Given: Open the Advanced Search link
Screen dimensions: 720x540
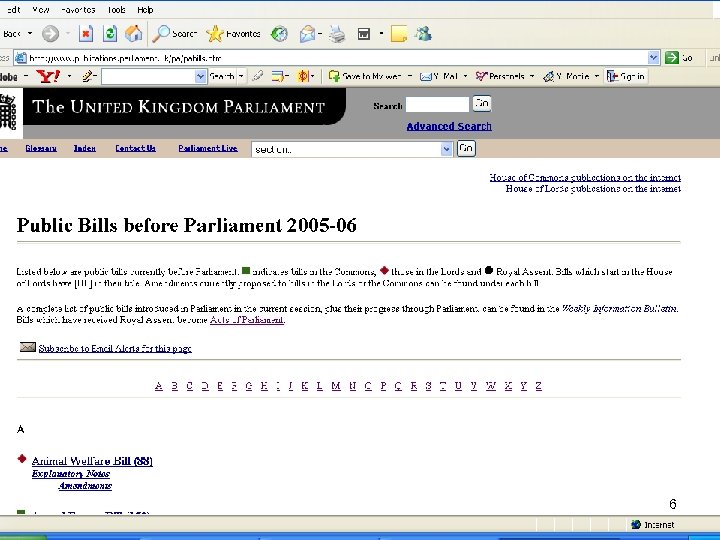Looking at the screenshot, I should coord(449,126).
